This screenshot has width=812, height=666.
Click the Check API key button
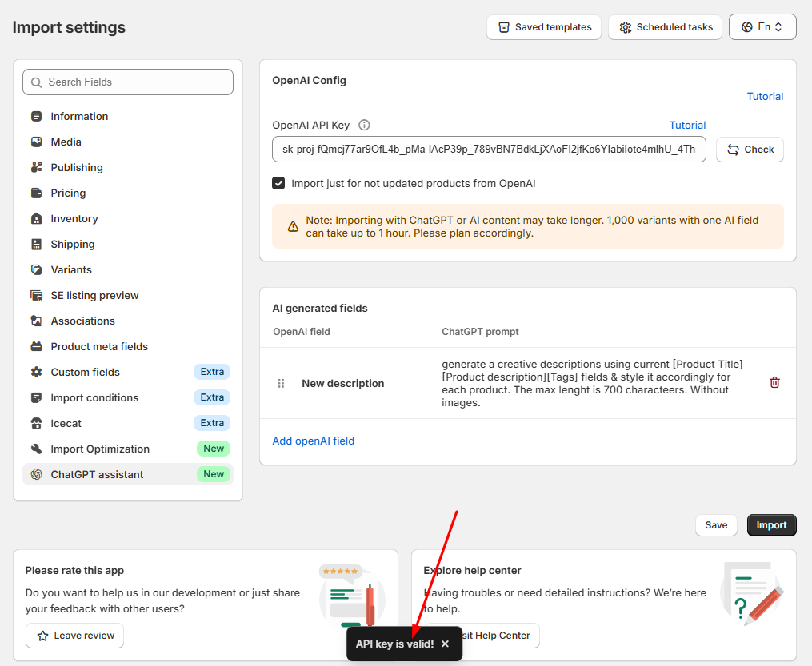[x=750, y=150]
